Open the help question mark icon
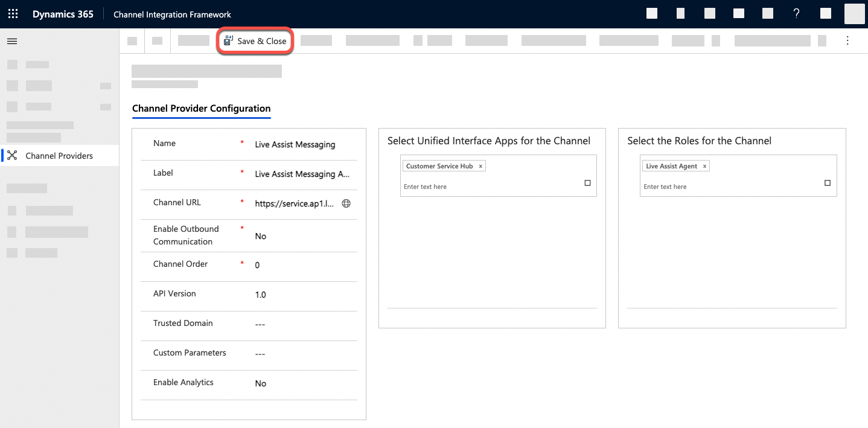 click(x=797, y=14)
